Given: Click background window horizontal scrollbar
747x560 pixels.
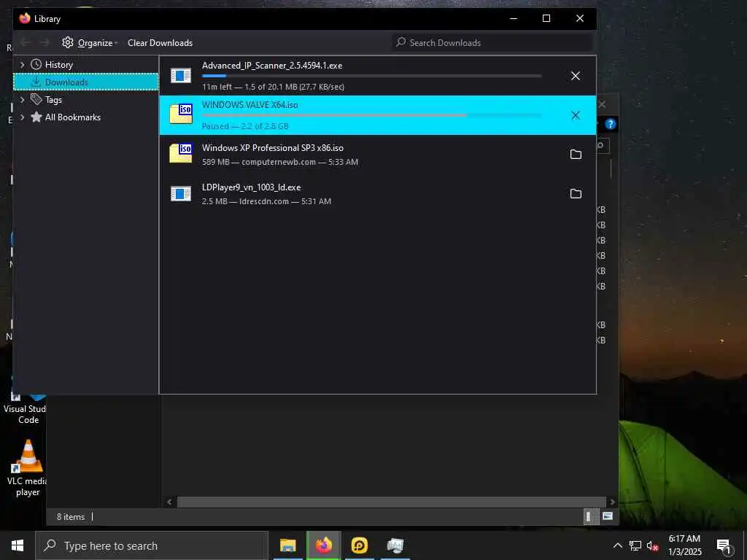Looking at the screenshot, I should 392,502.
